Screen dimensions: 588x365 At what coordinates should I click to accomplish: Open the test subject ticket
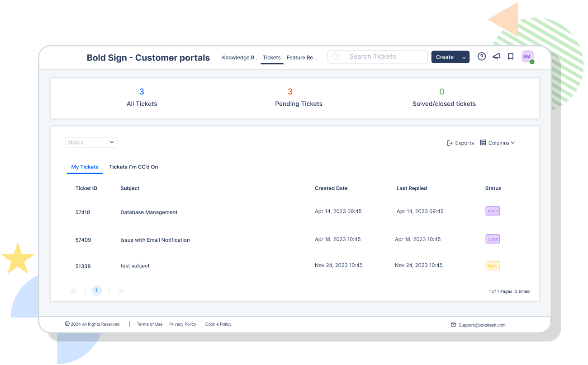[135, 266]
